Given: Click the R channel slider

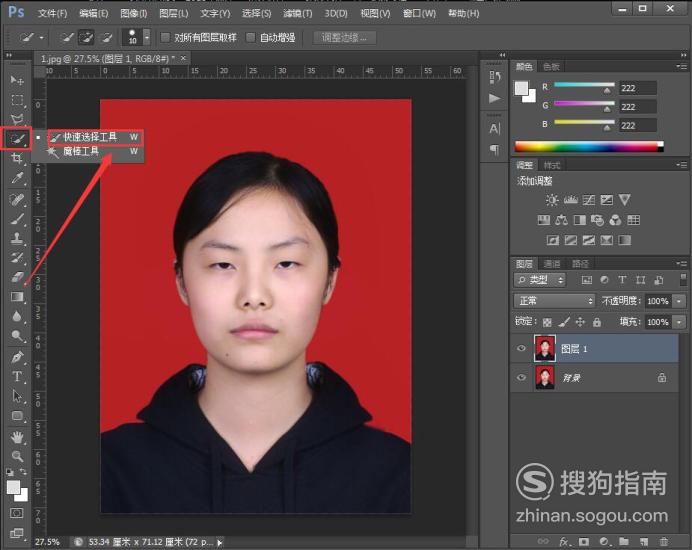Looking at the screenshot, I should point(584,85).
